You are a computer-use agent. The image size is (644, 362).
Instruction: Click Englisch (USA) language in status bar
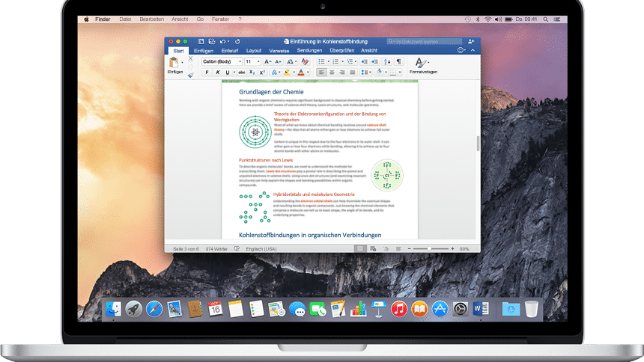(261, 249)
